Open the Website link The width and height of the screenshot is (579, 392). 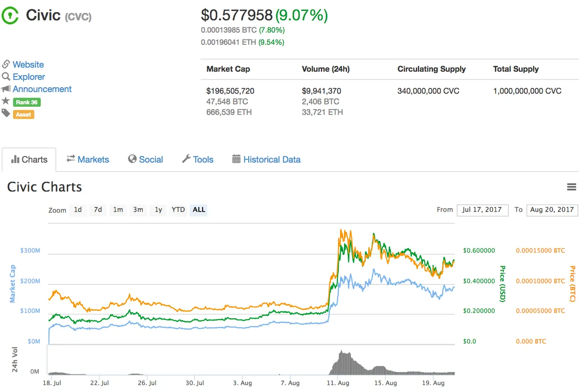pos(28,65)
